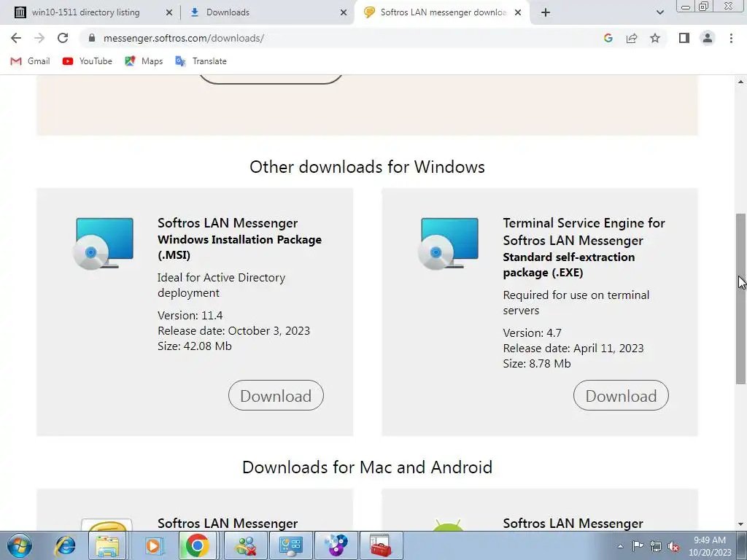The image size is (747, 560).
Task: Click the Terminal Service Engine disc icon
Action: point(449,244)
